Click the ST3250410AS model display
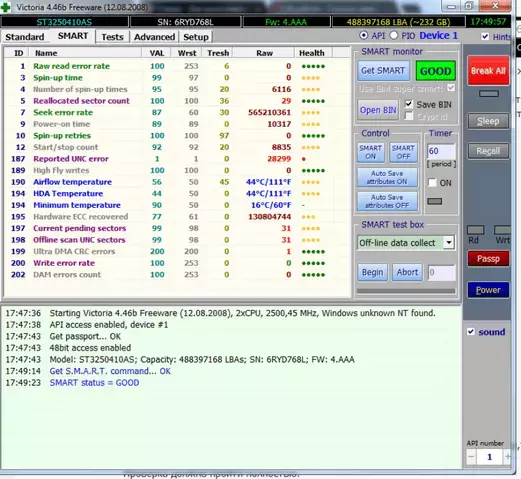Image resolution: width=521 pixels, height=479 pixels. click(64, 22)
